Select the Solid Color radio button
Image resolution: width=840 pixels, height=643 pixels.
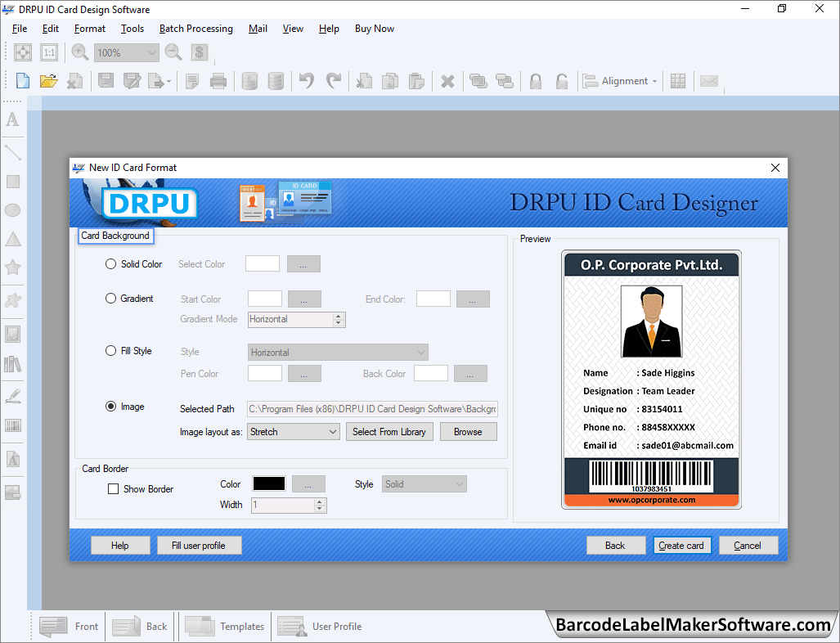pyautogui.click(x=110, y=263)
